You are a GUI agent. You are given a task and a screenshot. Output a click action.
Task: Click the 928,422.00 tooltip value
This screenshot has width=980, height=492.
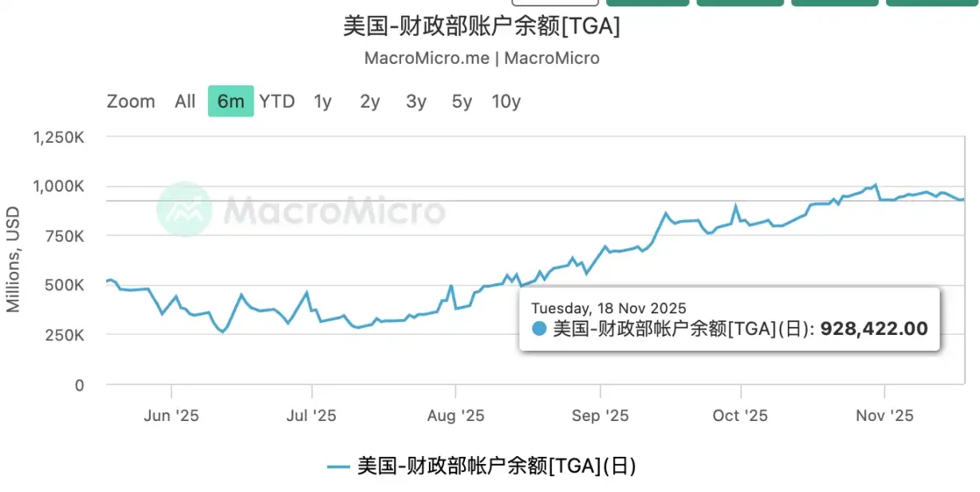click(874, 329)
